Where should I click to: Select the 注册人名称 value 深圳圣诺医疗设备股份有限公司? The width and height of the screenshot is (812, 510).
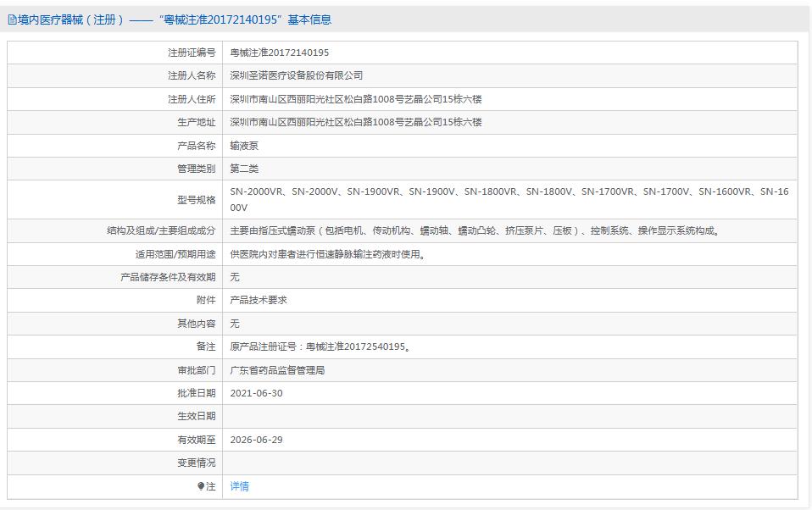[x=296, y=75]
